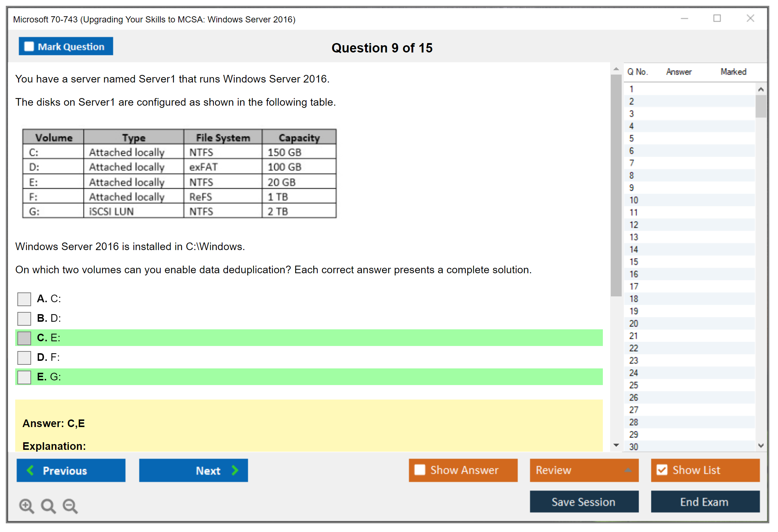778x532 pixels.
Task: Click the reset zoom magnifier icon
Action: (48, 506)
